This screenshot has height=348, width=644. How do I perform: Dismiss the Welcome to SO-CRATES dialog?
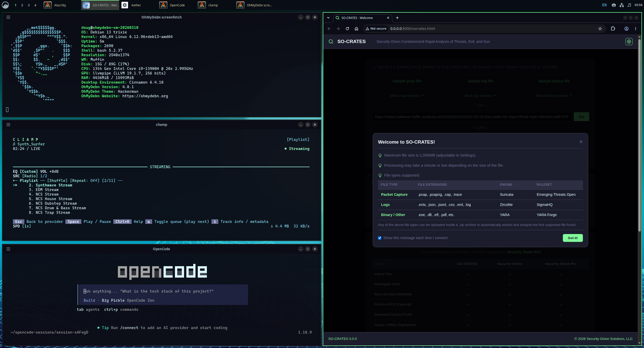coord(581,142)
